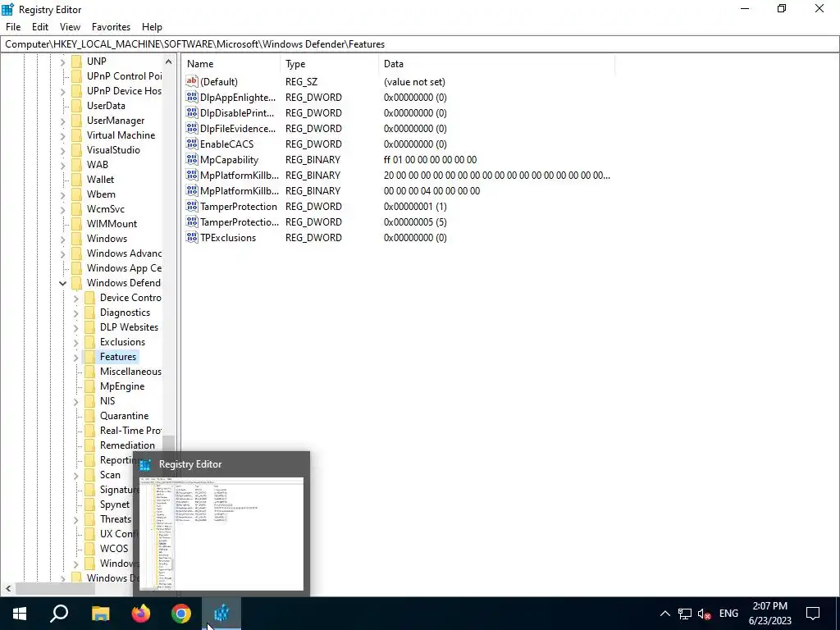Expand the Features key

coord(75,357)
